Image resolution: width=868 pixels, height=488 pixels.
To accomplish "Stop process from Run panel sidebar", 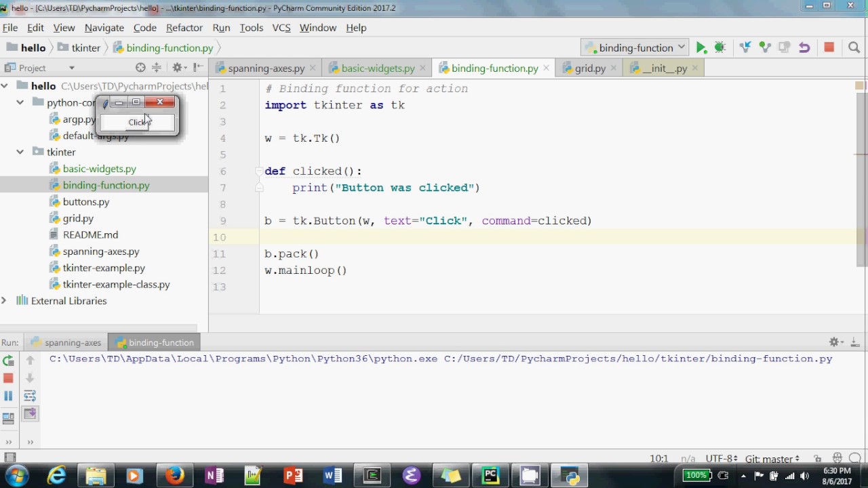I will 8,378.
